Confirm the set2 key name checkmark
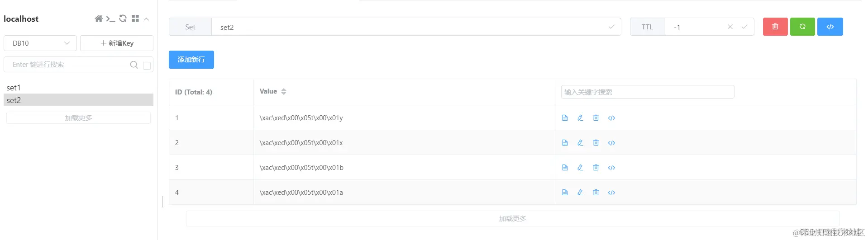The height and width of the screenshot is (240, 868). pyautogui.click(x=611, y=27)
